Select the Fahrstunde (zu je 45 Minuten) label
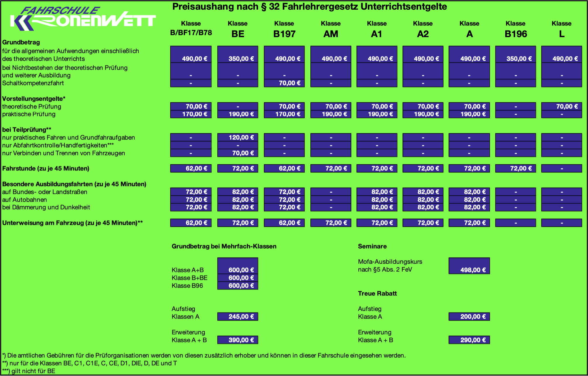The image size is (588, 376). [x=46, y=169]
